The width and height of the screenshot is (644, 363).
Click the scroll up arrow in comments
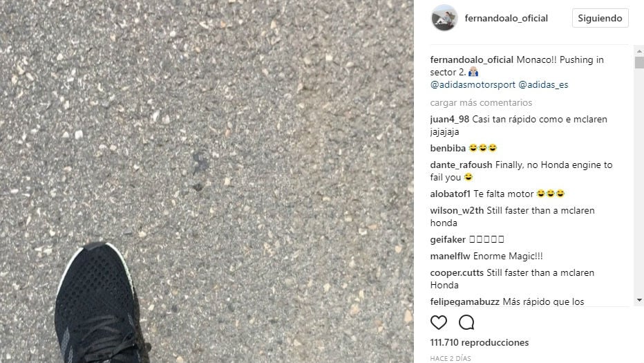point(639,51)
